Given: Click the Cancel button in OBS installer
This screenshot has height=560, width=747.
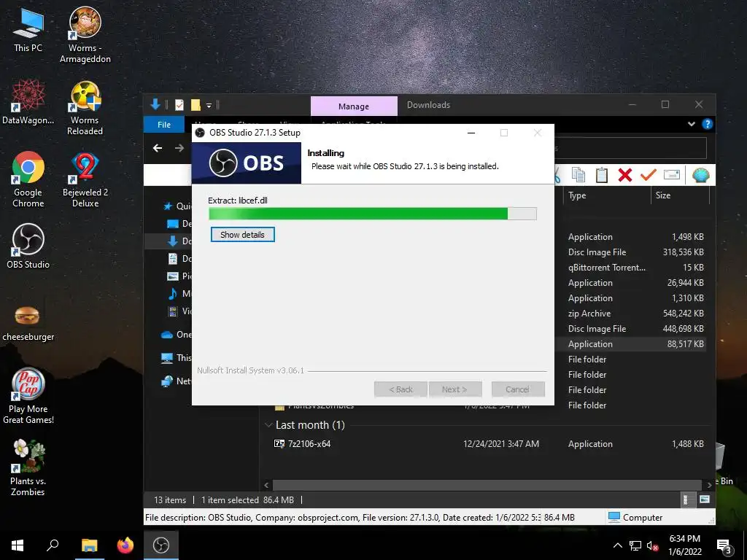Looking at the screenshot, I should [518, 389].
